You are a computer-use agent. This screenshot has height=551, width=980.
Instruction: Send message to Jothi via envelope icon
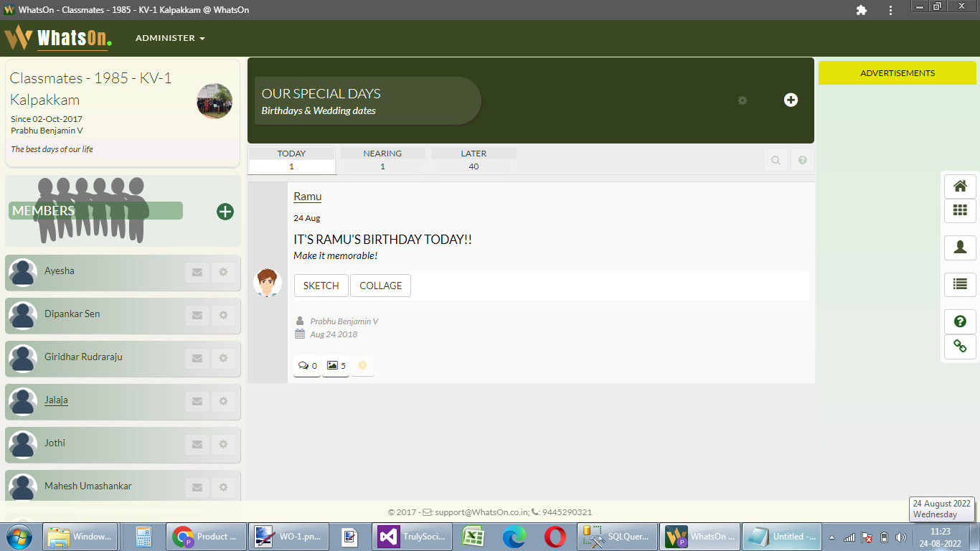coord(197,444)
